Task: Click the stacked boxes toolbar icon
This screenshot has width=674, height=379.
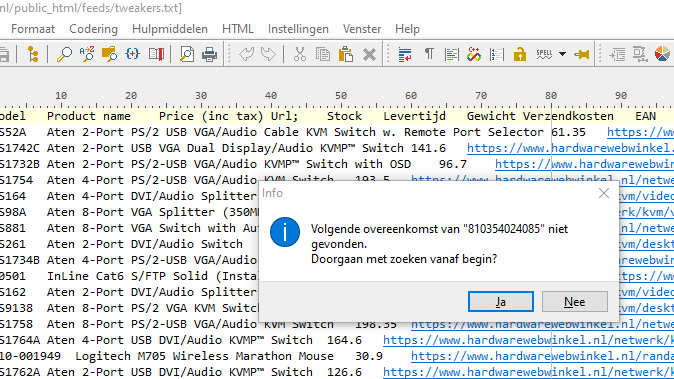Action: click(x=640, y=55)
